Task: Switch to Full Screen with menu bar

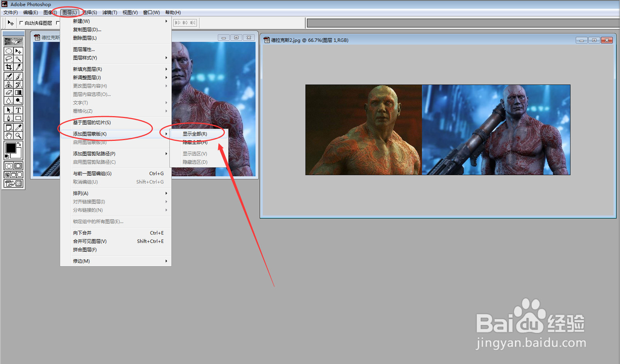Action: pos(13,175)
